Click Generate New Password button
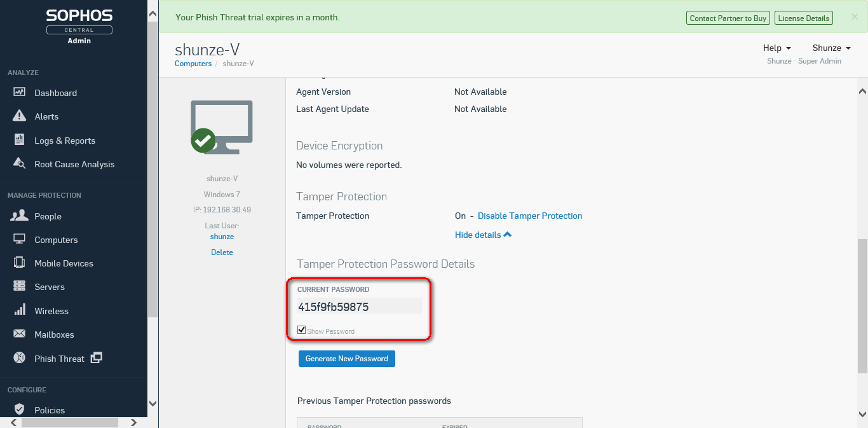The height and width of the screenshot is (428, 868). point(347,359)
